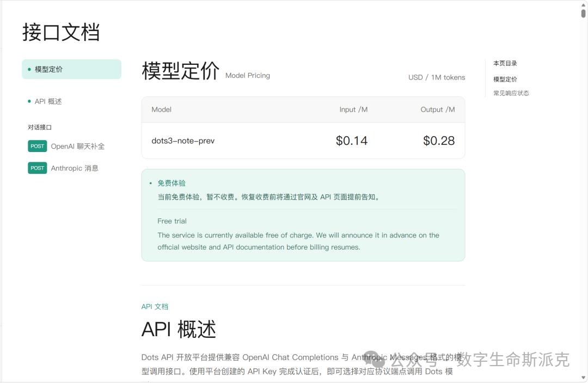Click POST badge beside Anthropic 消息

click(37, 168)
